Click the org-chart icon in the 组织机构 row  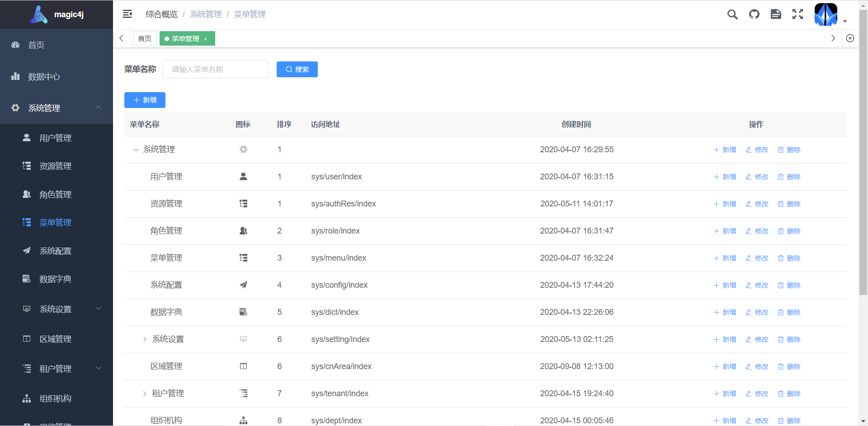point(243,421)
